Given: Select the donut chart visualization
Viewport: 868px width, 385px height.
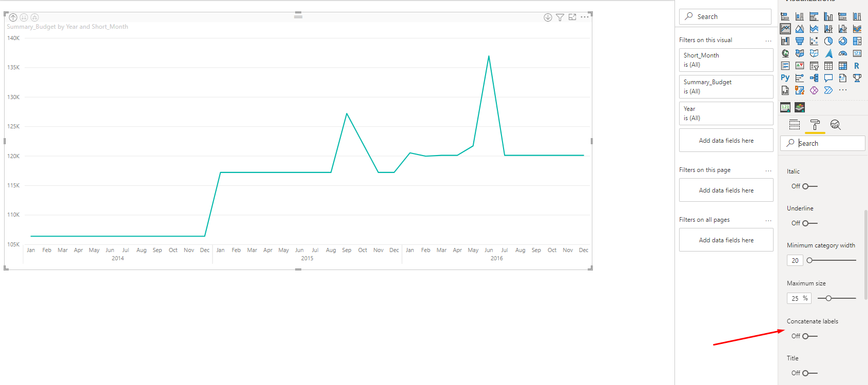Looking at the screenshot, I should [x=843, y=41].
